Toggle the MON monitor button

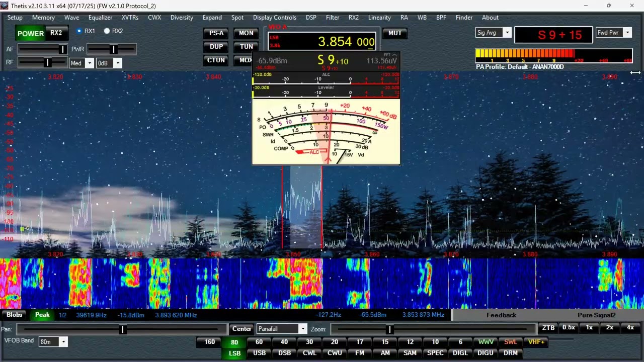(246, 33)
